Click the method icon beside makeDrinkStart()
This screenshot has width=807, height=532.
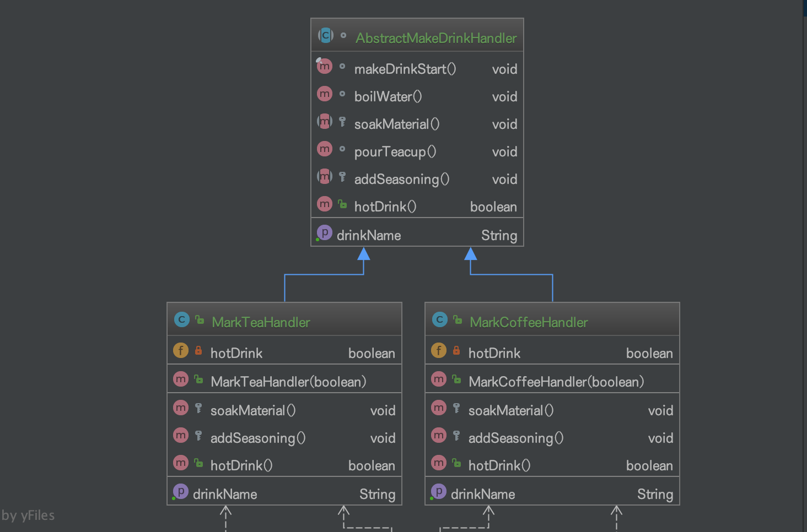click(x=325, y=66)
